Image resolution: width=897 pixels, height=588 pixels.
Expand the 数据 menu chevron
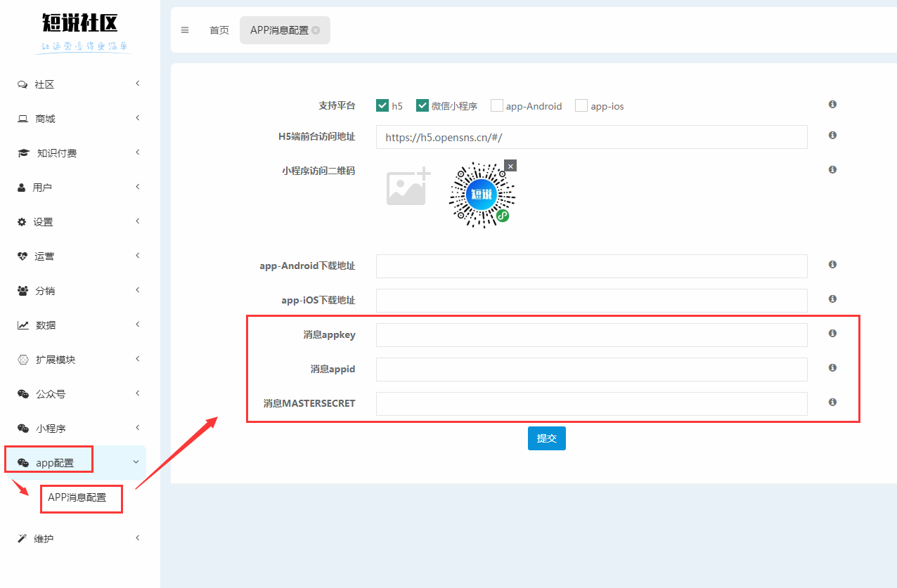pyautogui.click(x=138, y=325)
